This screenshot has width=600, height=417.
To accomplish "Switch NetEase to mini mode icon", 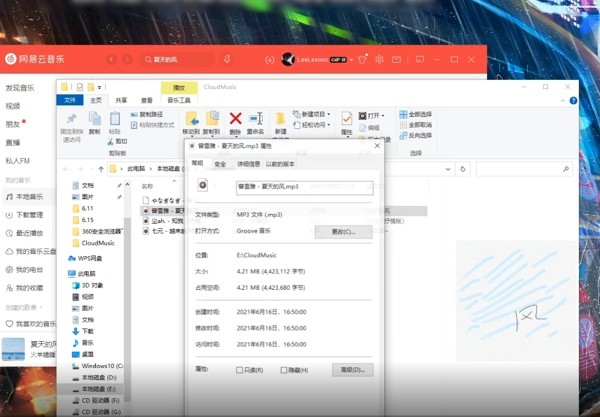I will (420, 59).
